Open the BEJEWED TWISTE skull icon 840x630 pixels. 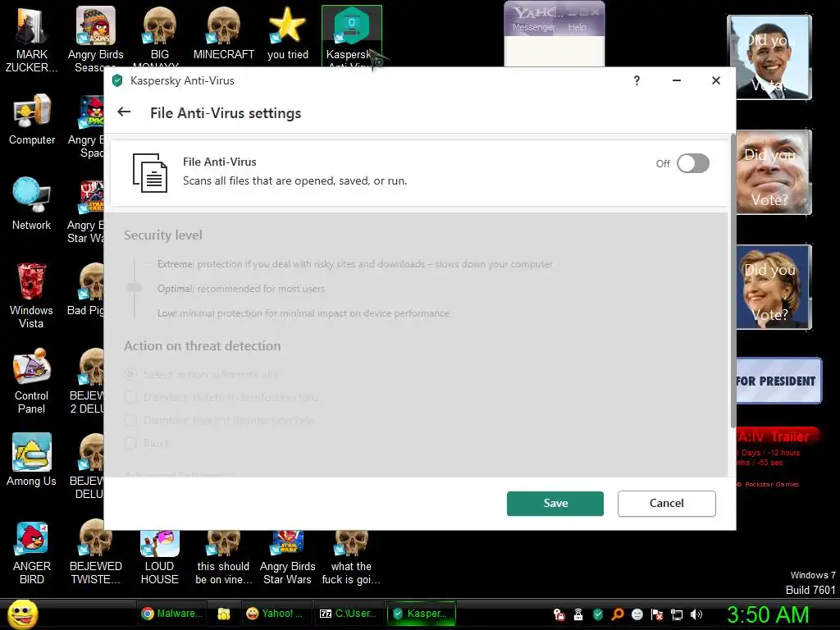[x=95, y=553]
